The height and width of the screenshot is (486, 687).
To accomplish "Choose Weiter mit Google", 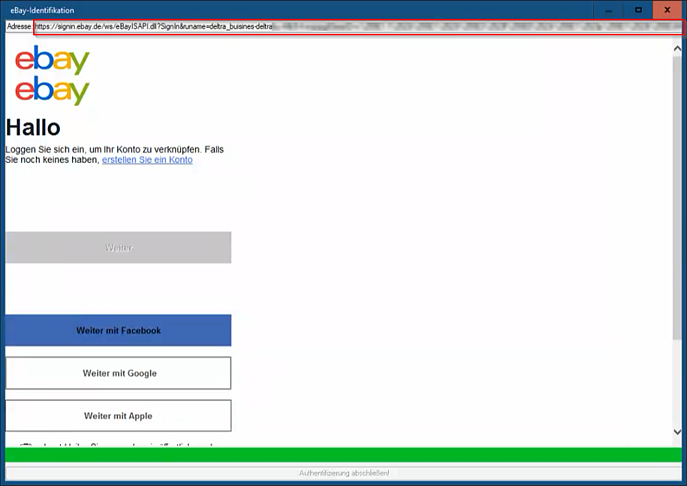I will point(118,373).
